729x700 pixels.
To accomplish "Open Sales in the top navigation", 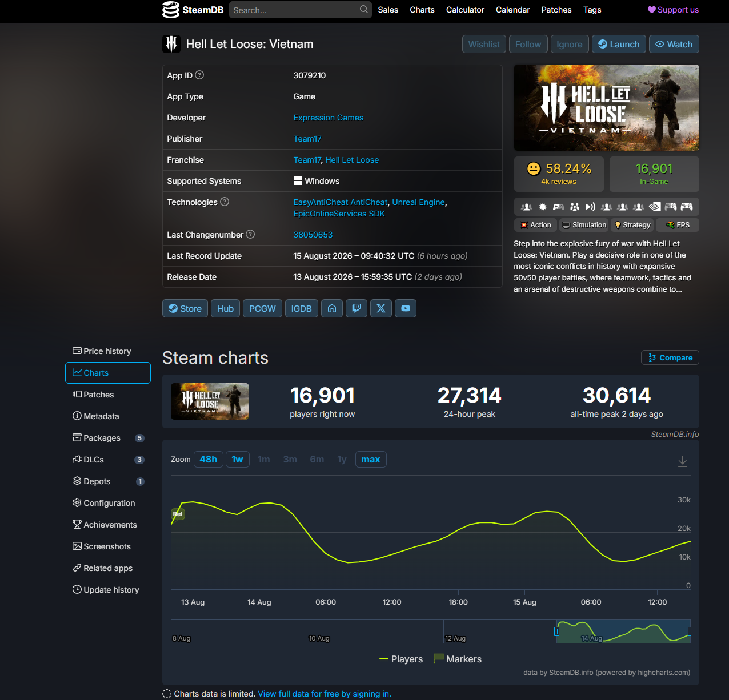I will point(388,10).
